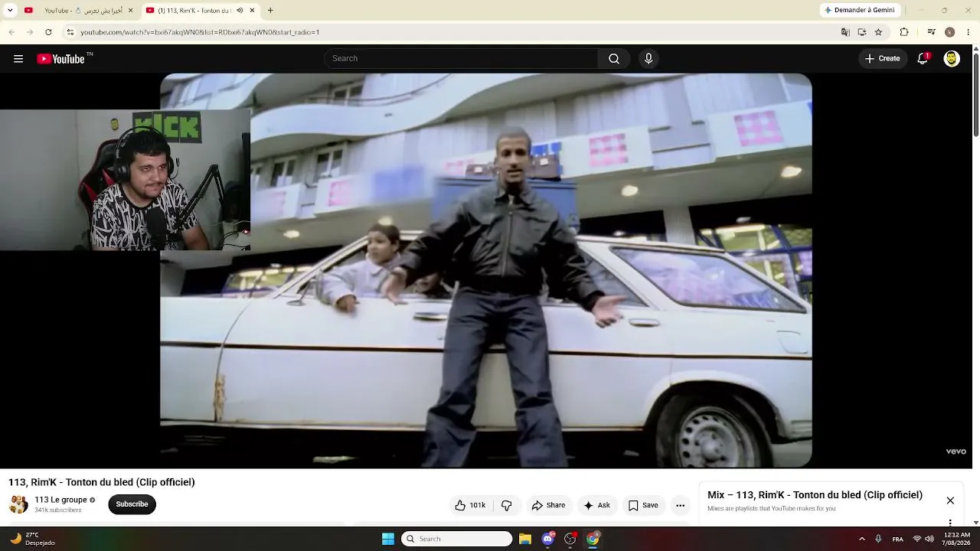Image resolution: width=980 pixels, height=551 pixels.
Task: Click the vevo logo in the player
Action: (956, 452)
